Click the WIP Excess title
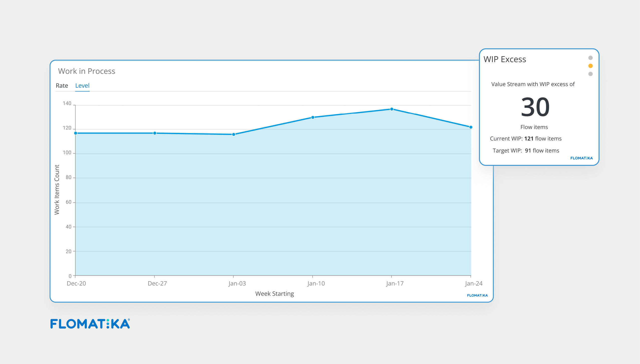 coord(504,59)
